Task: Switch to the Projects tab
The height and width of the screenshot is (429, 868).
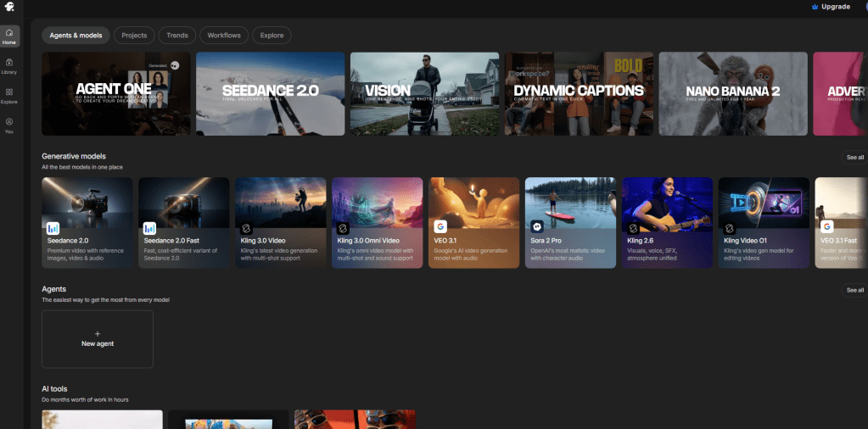Action: 134,36
